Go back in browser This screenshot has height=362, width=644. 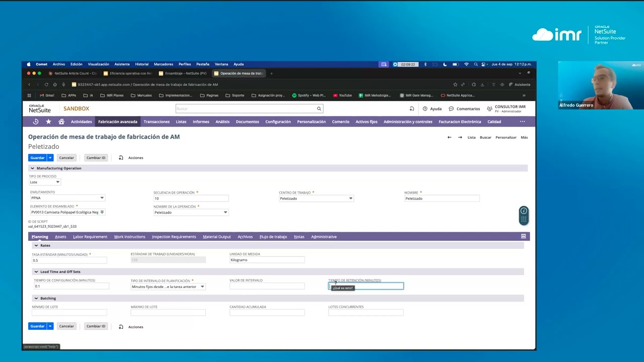tap(29, 84)
